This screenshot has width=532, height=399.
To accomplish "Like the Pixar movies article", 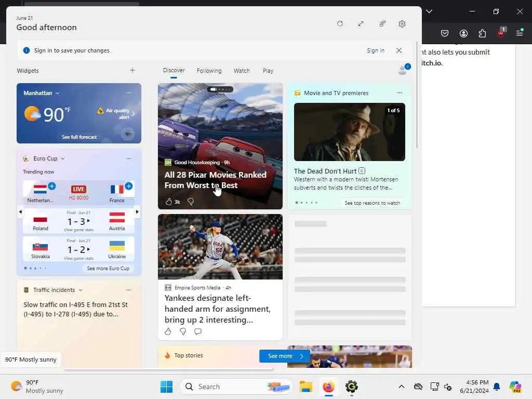I will click(x=169, y=202).
